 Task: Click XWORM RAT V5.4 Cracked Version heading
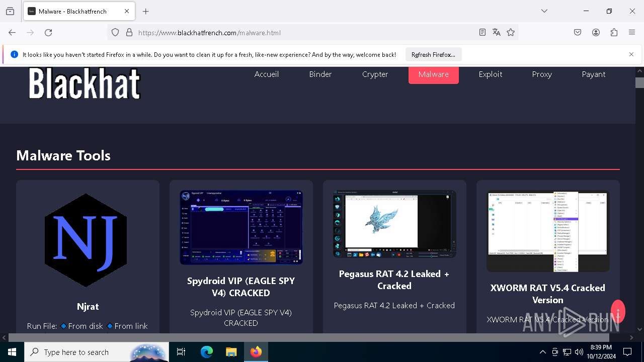(548, 294)
